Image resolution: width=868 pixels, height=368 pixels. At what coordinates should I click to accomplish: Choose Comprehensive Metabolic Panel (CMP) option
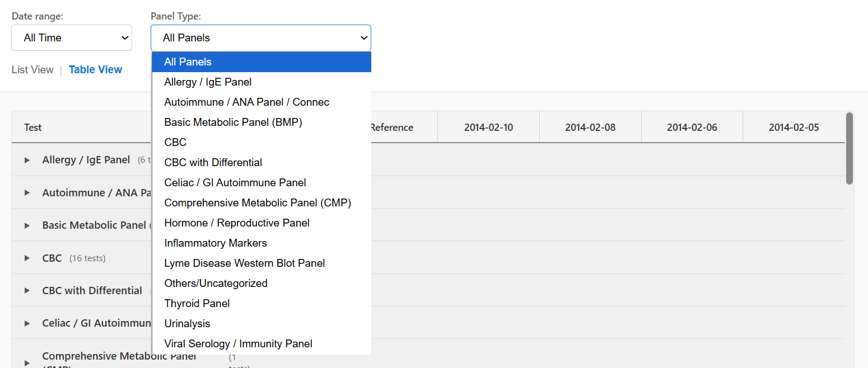(258, 203)
